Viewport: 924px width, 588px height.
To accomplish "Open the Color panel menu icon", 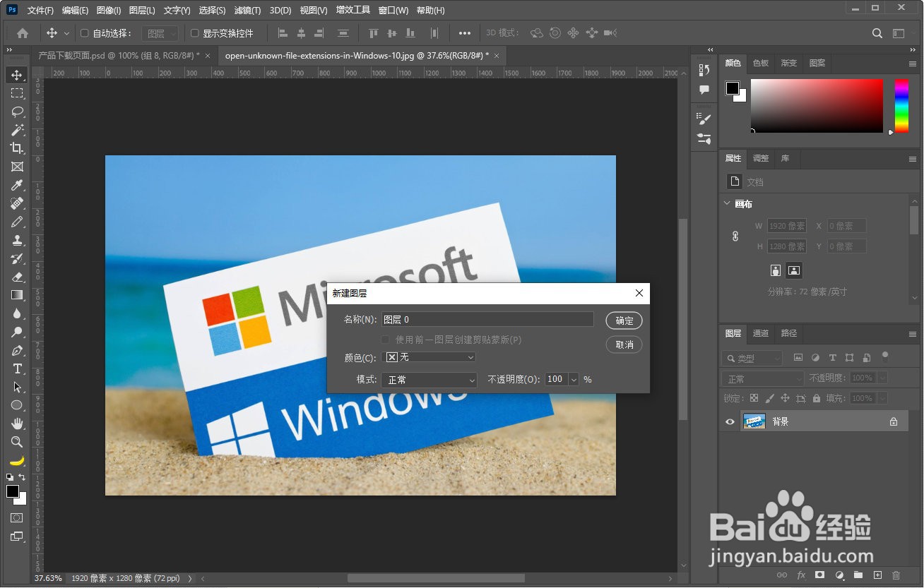I will pyautogui.click(x=913, y=64).
